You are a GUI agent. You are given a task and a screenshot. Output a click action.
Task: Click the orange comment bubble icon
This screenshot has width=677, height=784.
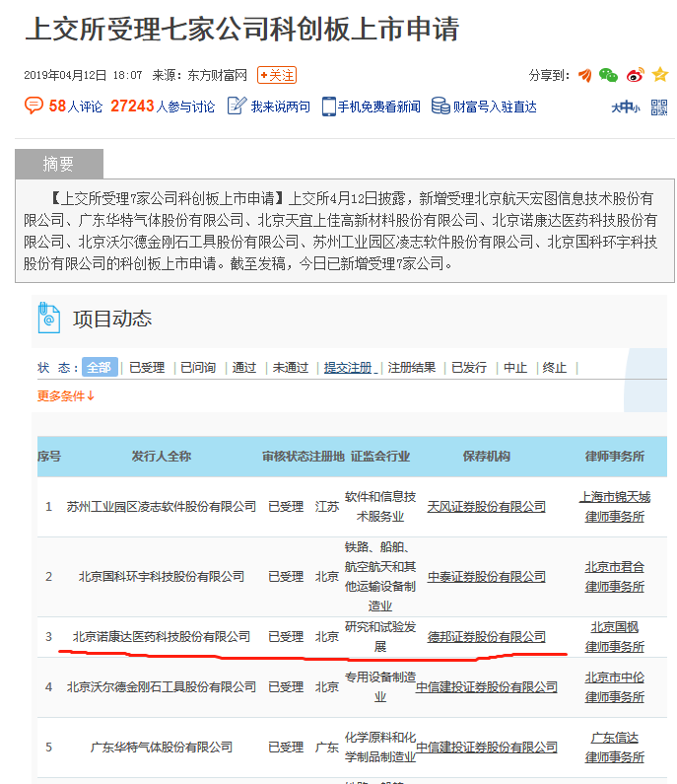pos(34,106)
